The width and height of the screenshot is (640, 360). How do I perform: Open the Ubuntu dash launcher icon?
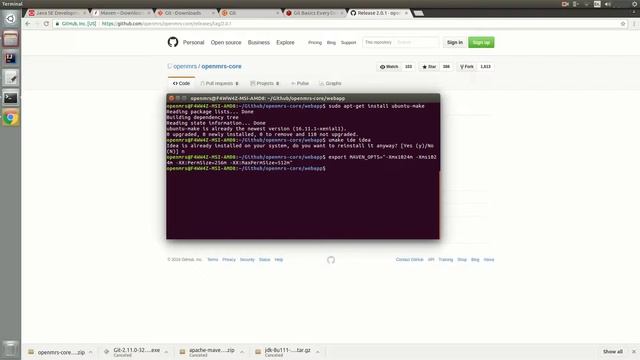coord(11,19)
